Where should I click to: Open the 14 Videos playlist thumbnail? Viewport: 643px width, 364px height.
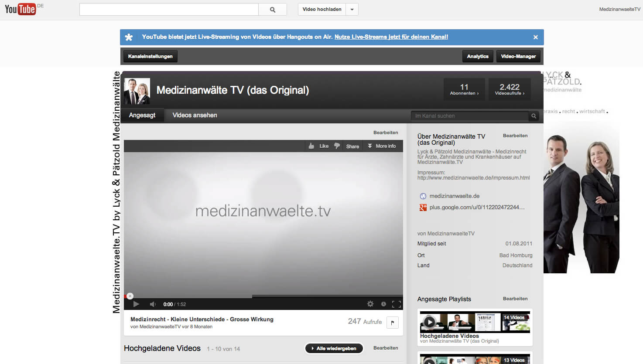click(475, 322)
